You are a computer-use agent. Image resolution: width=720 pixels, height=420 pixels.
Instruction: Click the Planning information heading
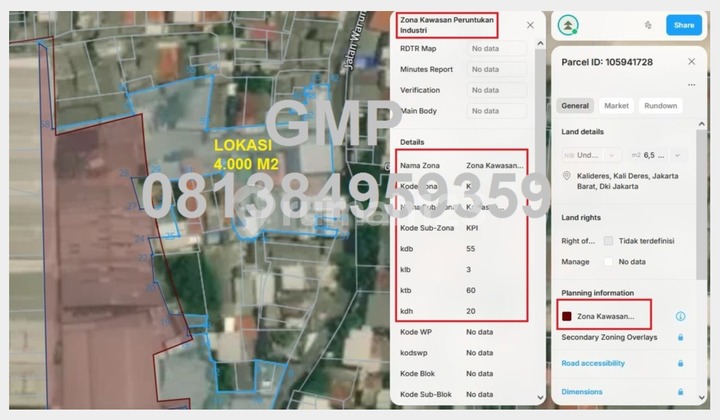point(597,292)
